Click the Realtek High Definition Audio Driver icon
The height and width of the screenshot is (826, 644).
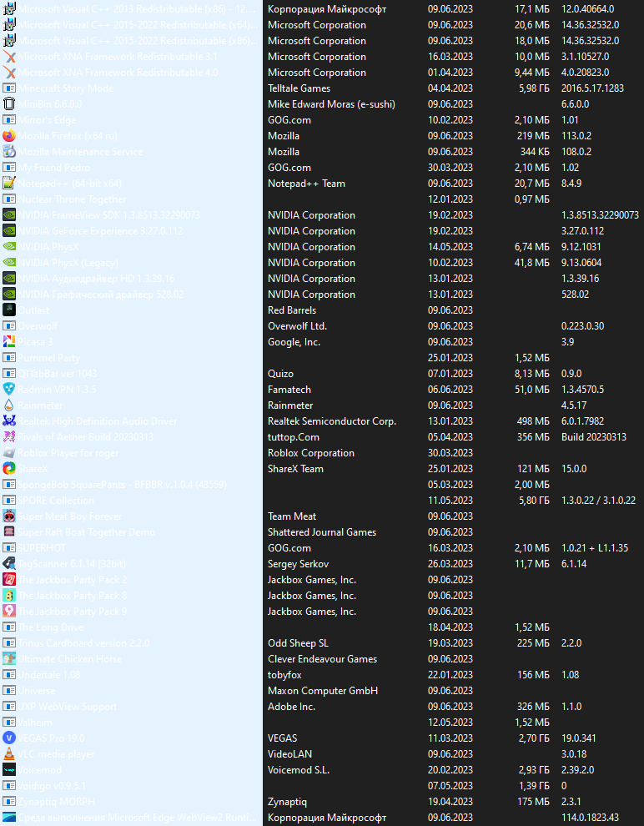click(9, 421)
